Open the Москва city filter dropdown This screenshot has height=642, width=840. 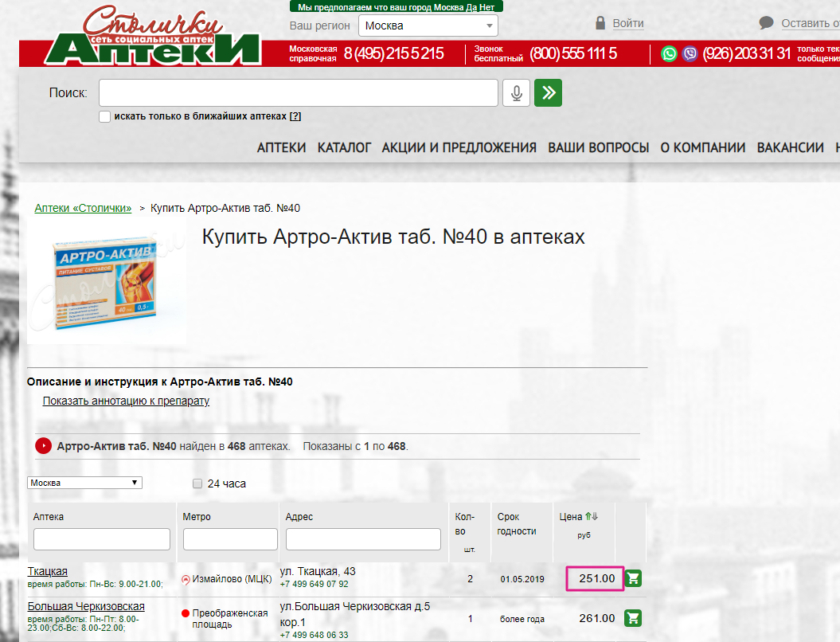[x=84, y=483]
